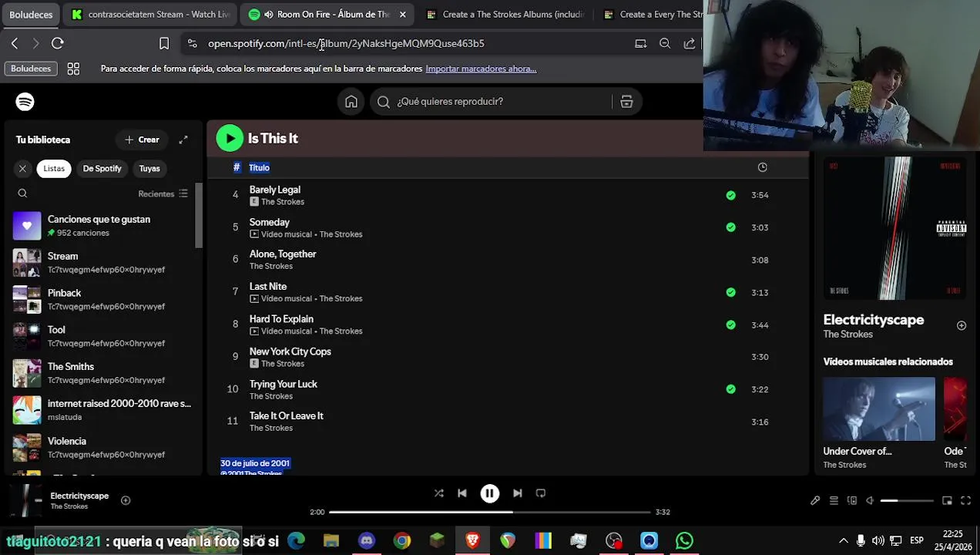Click the Take It Or Leave It track title
980x555 pixels.
click(x=286, y=415)
